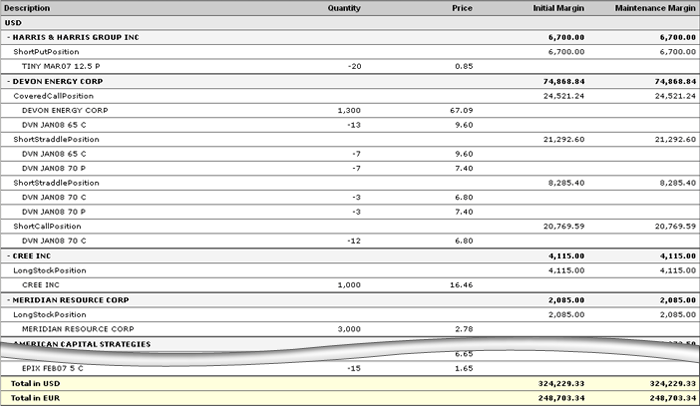The image size is (700, 406).
Task: Click the 74,868.84 initial margin for Devon Energy
Action: pyautogui.click(x=564, y=82)
